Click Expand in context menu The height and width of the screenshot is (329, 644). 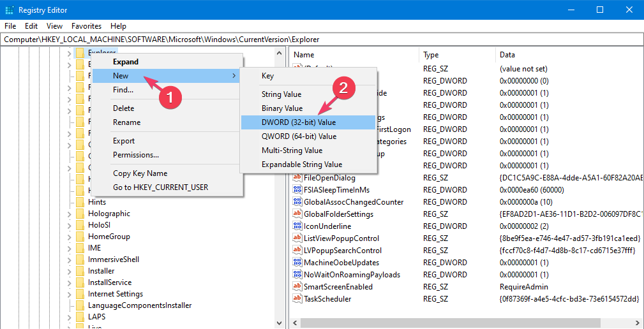[166, 62]
